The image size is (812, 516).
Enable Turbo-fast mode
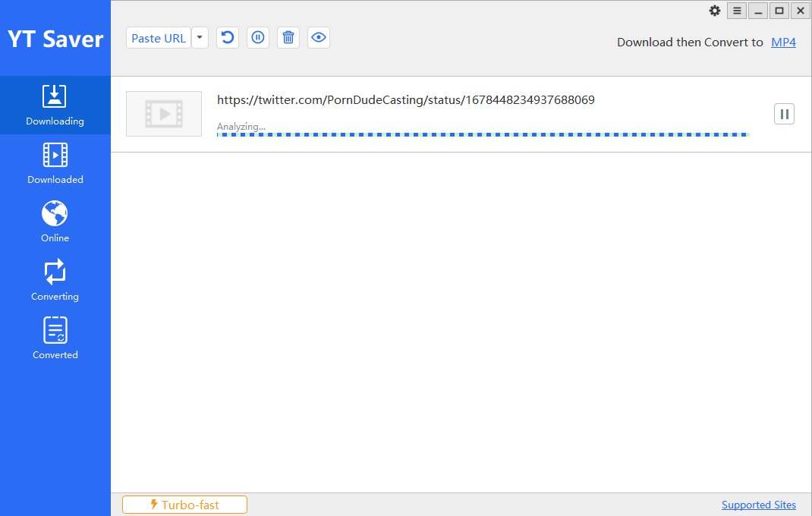click(x=185, y=505)
